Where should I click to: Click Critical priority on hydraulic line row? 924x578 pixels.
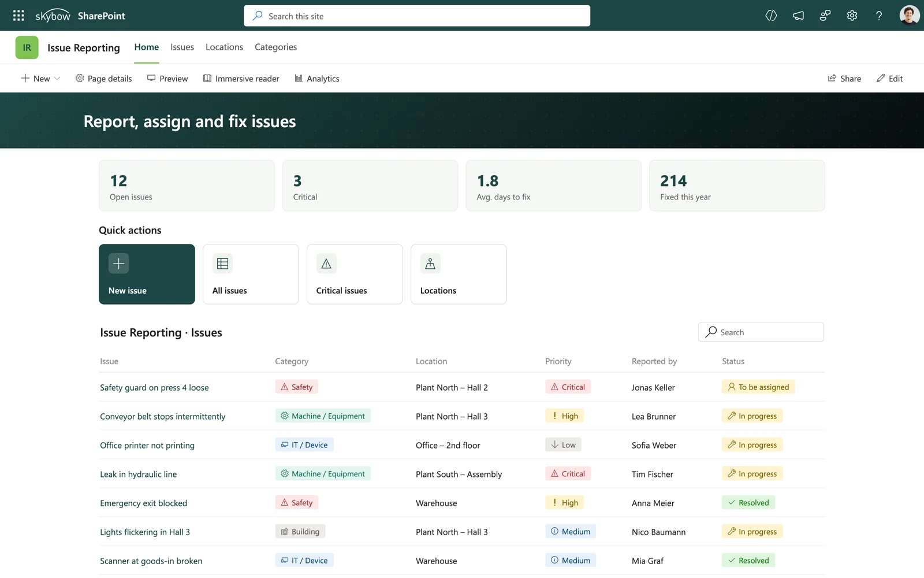pos(568,474)
